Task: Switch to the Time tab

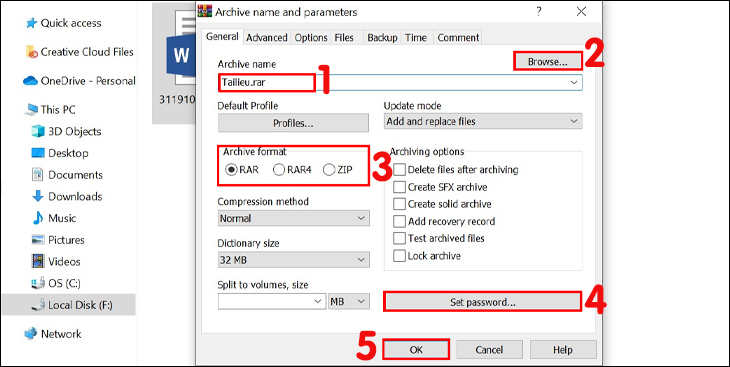Action: [416, 38]
